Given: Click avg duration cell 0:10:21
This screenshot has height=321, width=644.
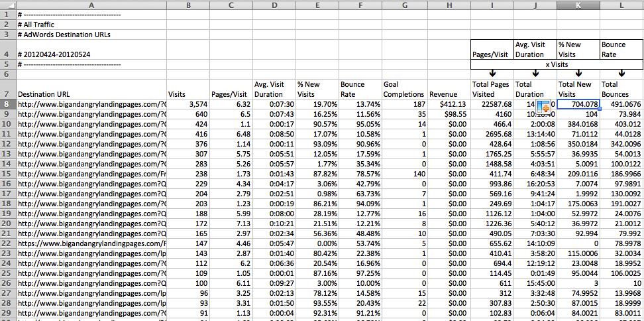Looking at the screenshot, I should (x=274, y=224).
